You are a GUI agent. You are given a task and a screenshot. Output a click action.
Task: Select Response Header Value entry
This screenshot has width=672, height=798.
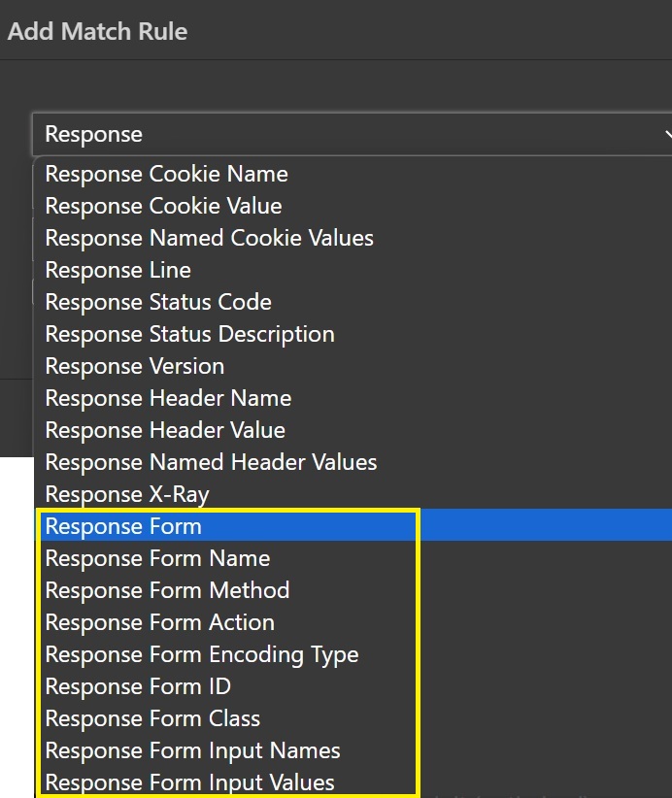coord(165,431)
